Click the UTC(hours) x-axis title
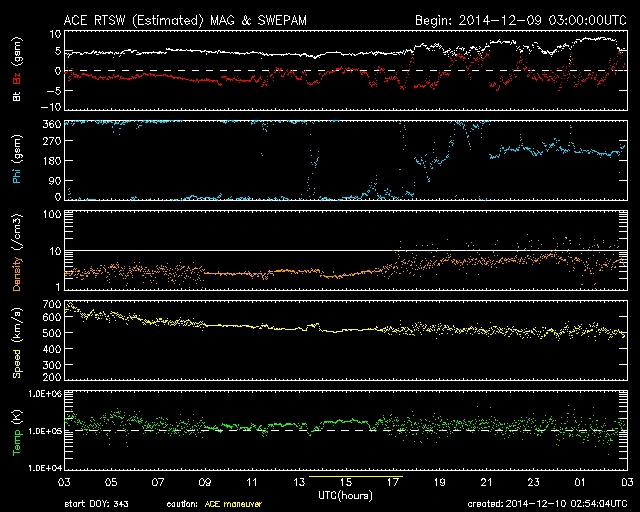640x512 pixels. click(347, 494)
